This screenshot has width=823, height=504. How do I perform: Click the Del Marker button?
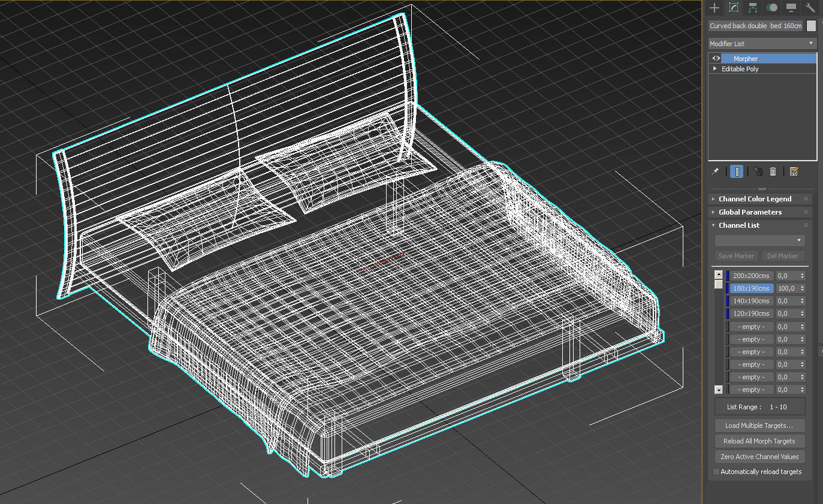coord(783,256)
